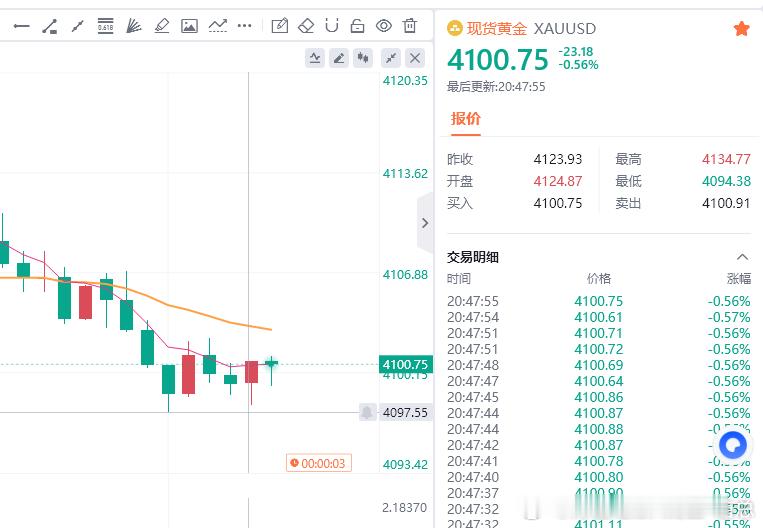Click the -0.57% change at 20:47:54
Viewport: 763px width, 528px height.
(x=729, y=317)
